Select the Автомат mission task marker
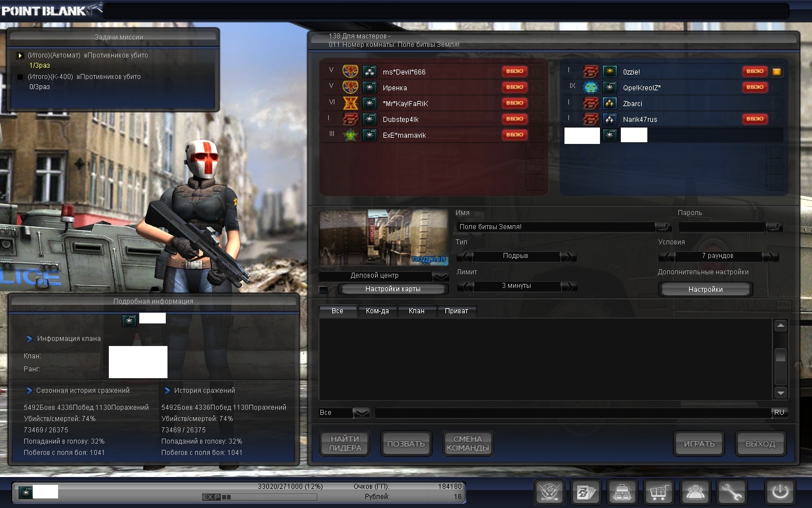Viewport: 812px width, 508px height. click(x=20, y=55)
